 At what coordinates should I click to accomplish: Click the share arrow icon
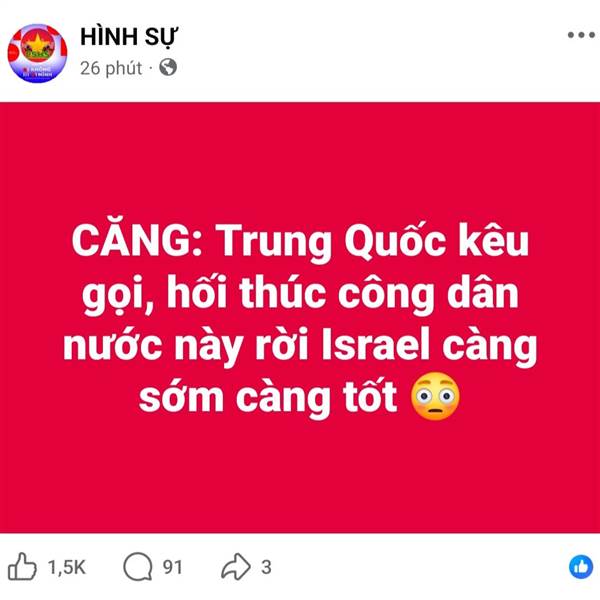[236, 567]
